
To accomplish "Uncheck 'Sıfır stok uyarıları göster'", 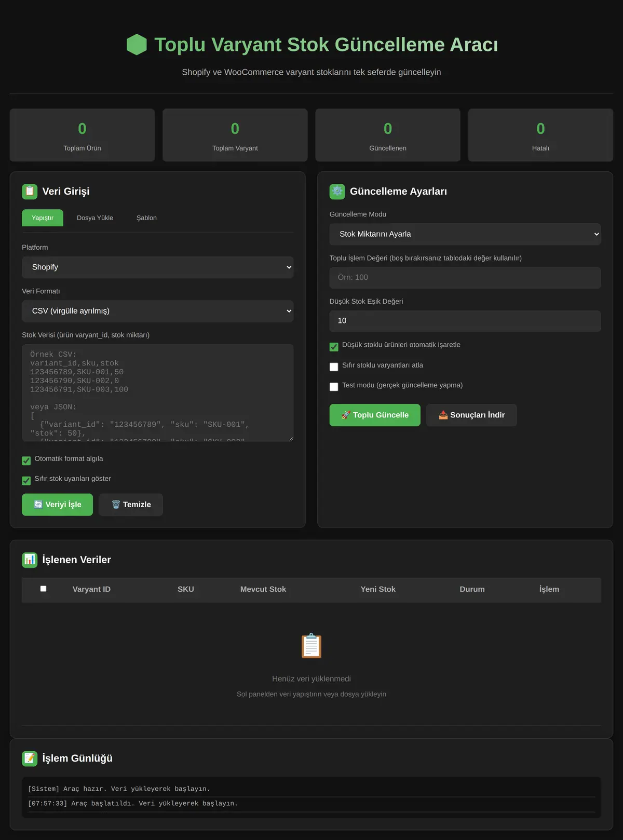I will click(26, 480).
